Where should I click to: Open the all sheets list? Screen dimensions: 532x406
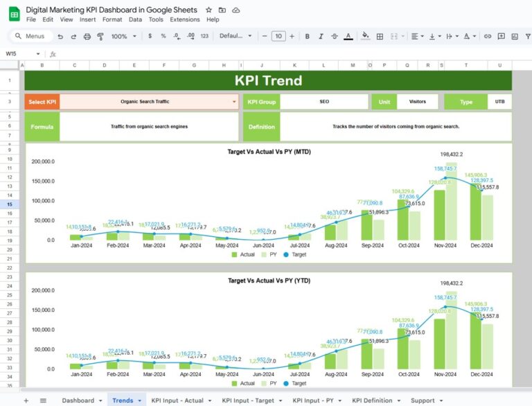pos(43,400)
